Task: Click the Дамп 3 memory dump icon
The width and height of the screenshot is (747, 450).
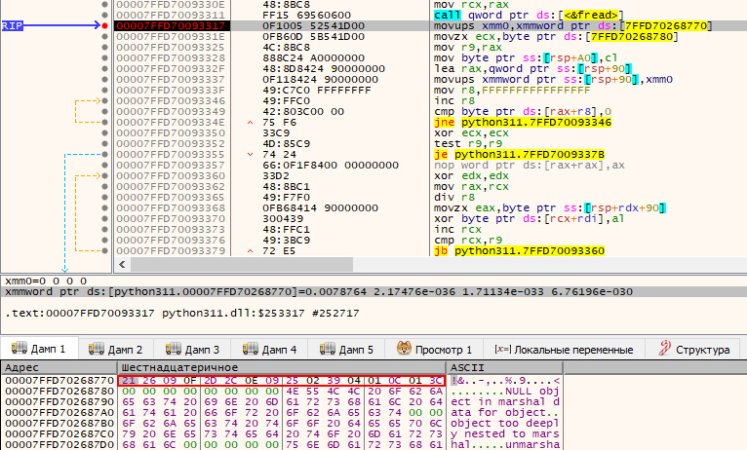Action: (x=175, y=349)
